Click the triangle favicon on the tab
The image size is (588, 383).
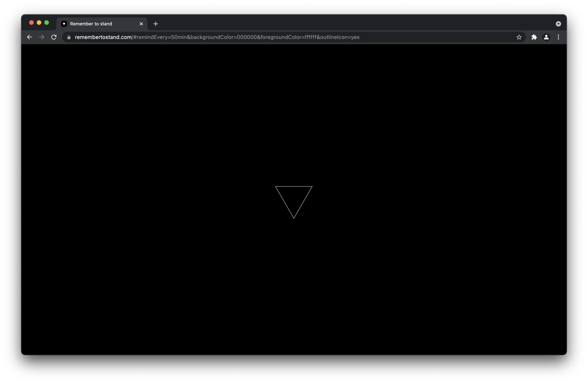click(x=64, y=24)
